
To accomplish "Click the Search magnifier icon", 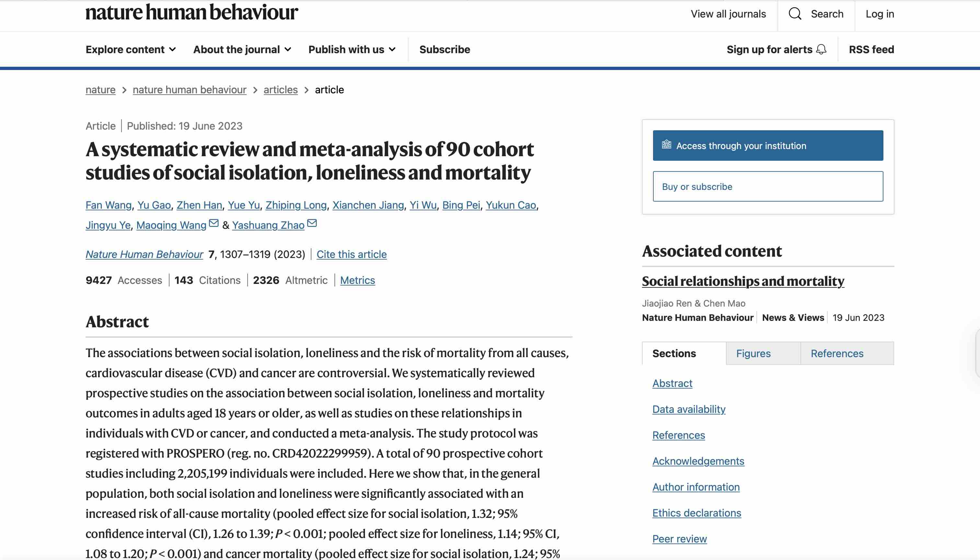I will [795, 14].
